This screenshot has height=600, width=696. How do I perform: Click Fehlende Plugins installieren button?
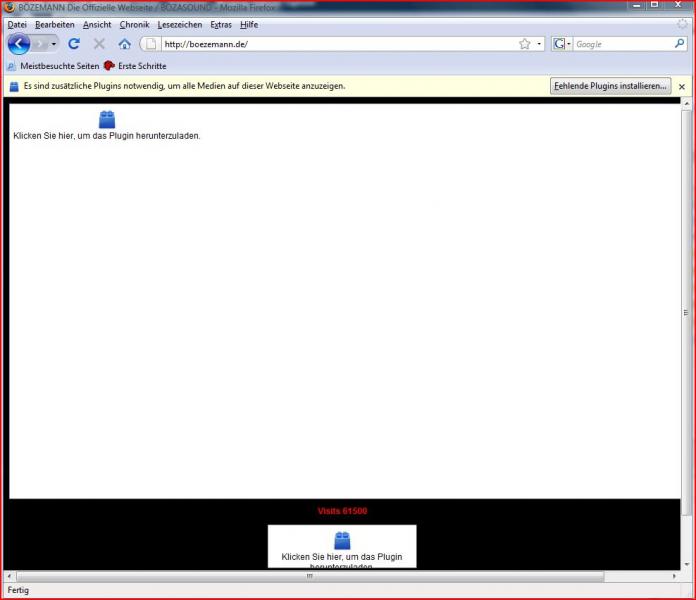click(610, 86)
